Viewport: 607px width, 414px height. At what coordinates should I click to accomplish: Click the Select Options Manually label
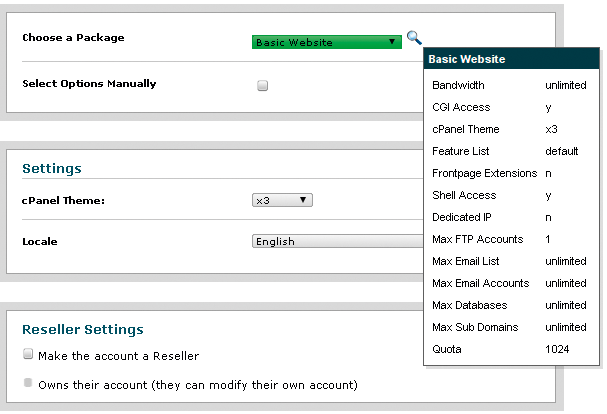pos(89,84)
